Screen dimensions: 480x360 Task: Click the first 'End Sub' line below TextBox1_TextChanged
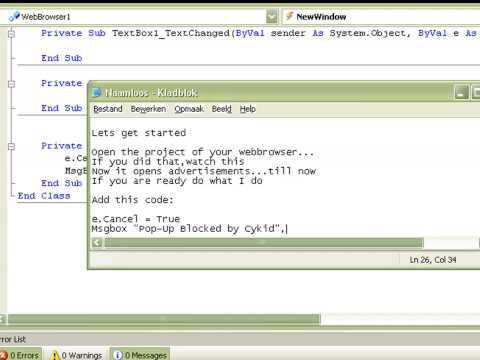[x=62, y=58]
